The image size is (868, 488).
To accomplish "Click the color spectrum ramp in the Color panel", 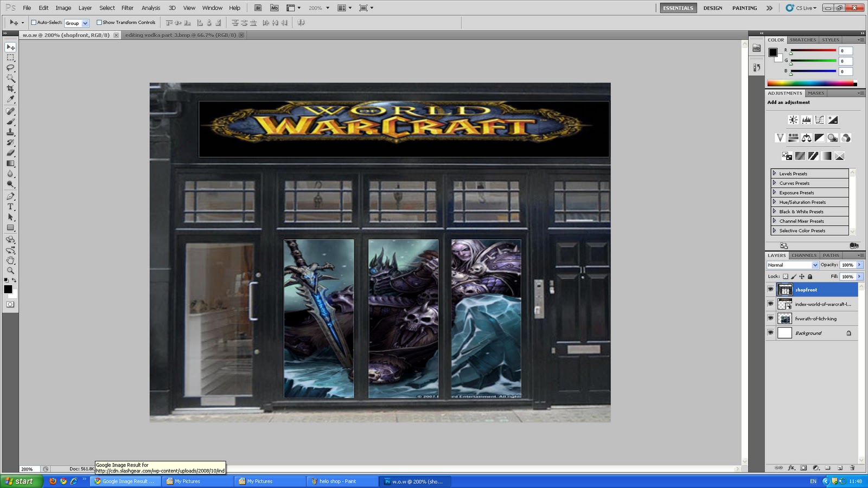I will (x=812, y=84).
